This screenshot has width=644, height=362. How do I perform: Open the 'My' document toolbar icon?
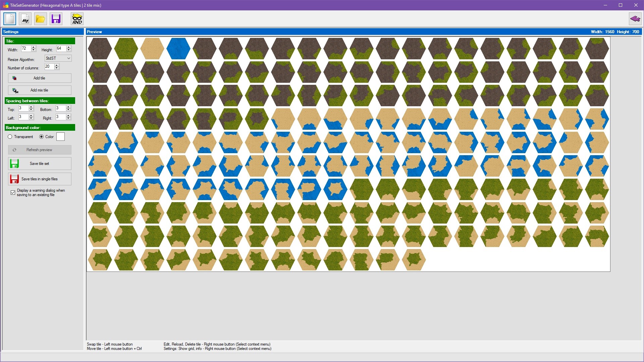point(25,19)
